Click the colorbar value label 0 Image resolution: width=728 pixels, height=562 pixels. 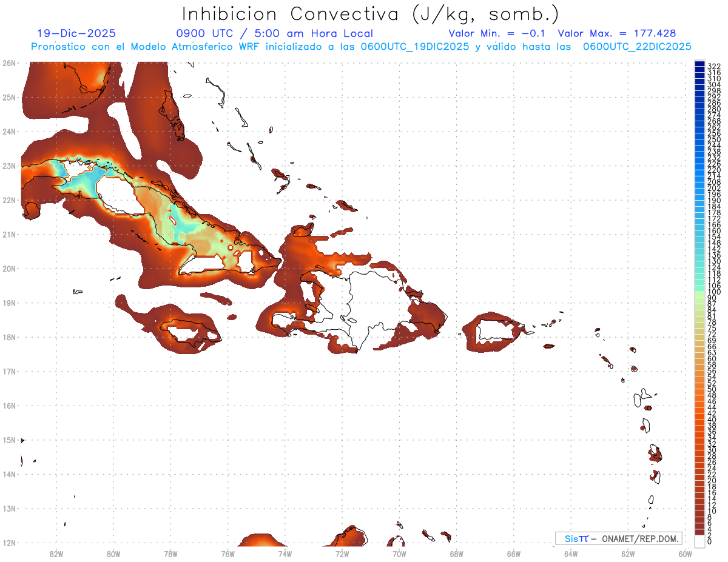click(x=710, y=541)
